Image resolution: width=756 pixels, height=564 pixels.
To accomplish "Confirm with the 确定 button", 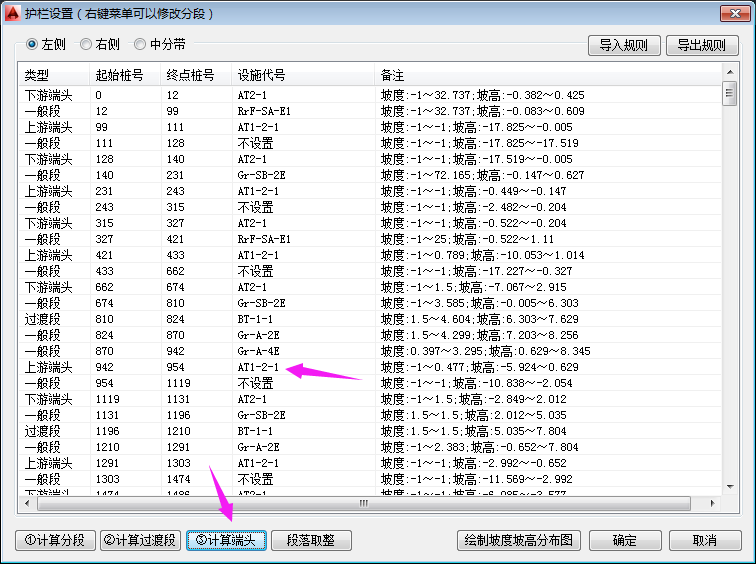I will pos(624,540).
